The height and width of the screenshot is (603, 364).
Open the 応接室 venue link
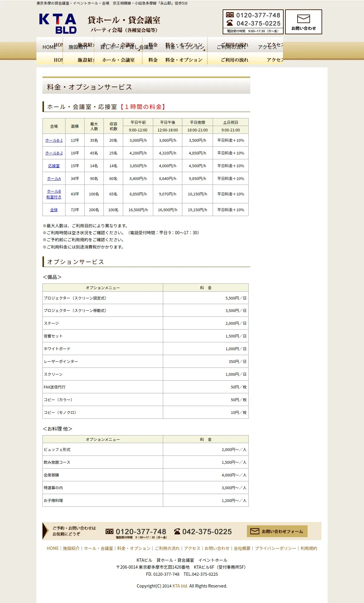[54, 166]
